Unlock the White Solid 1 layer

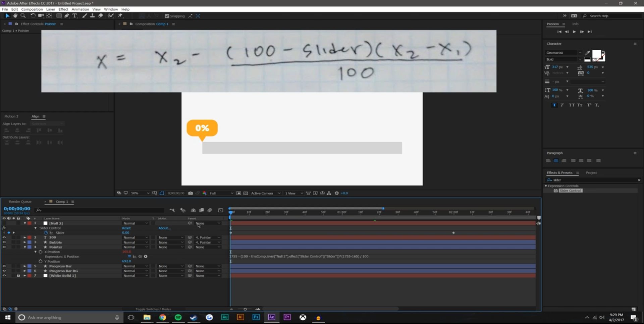click(x=18, y=276)
